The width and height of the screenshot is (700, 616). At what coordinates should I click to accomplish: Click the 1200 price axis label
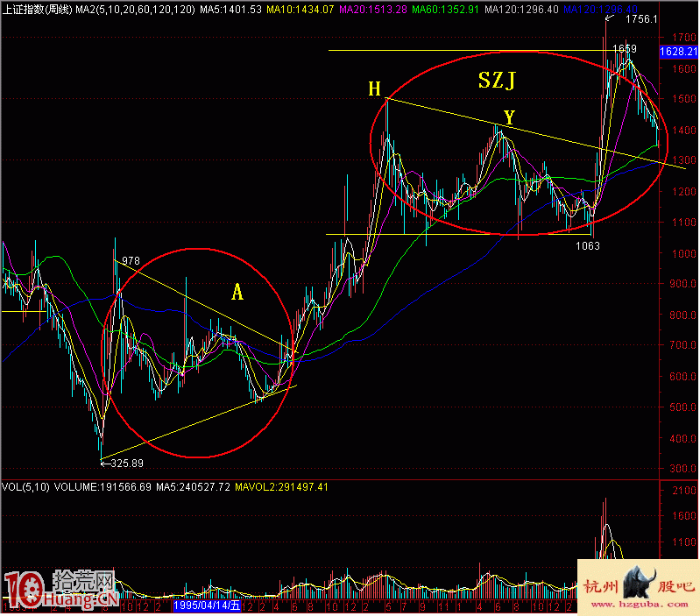point(684,192)
